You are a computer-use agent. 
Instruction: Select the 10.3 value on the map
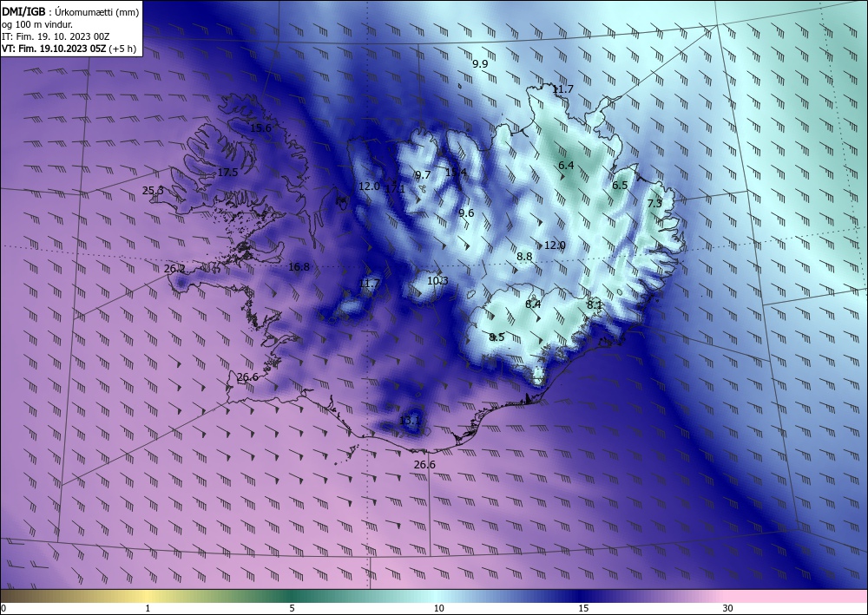pyautogui.click(x=437, y=280)
